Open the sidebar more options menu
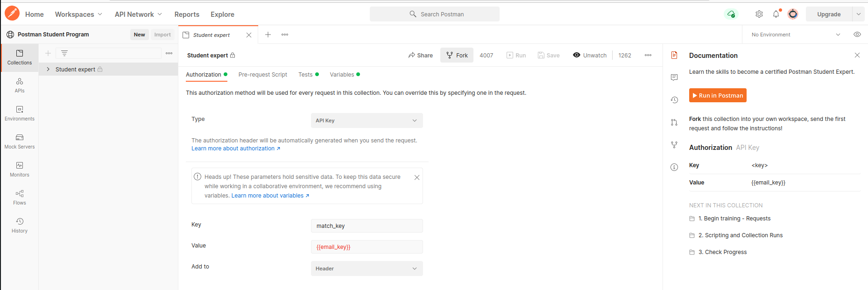This screenshot has height=290, width=868. click(x=169, y=53)
